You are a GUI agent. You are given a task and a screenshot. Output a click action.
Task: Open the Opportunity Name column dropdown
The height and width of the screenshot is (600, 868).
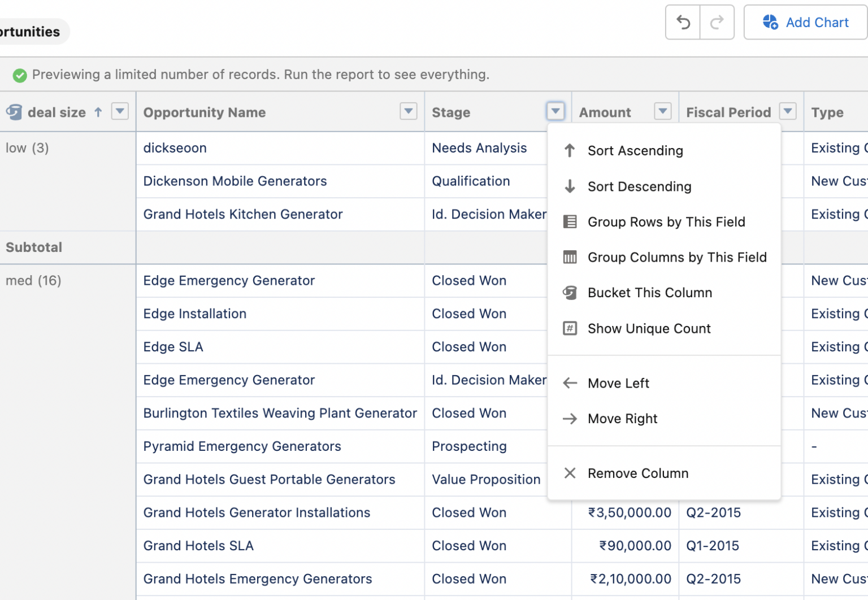click(x=409, y=111)
